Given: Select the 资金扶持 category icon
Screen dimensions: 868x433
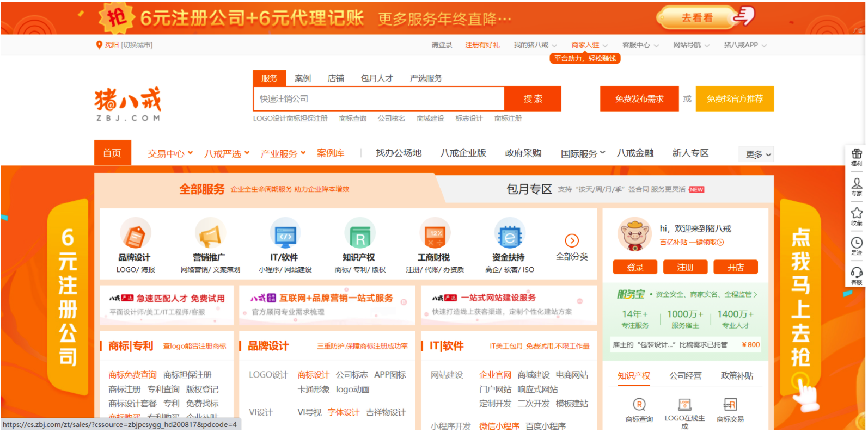Looking at the screenshot, I should pyautogui.click(x=509, y=234).
